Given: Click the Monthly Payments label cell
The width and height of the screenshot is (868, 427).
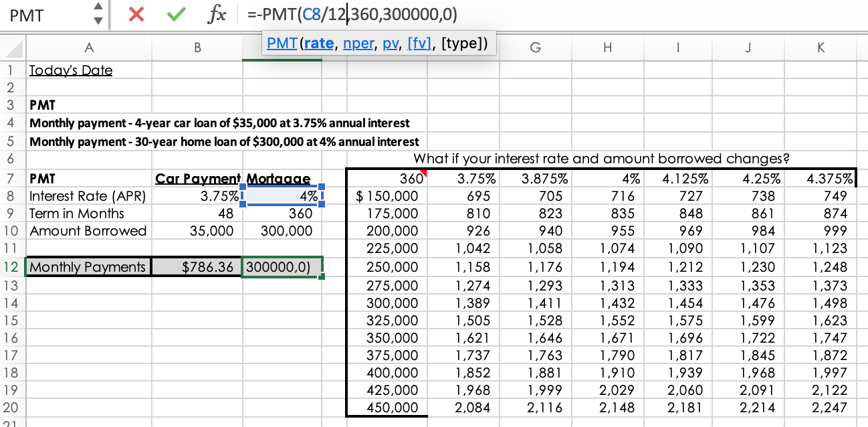Looking at the screenshot, I should [88, 267].
